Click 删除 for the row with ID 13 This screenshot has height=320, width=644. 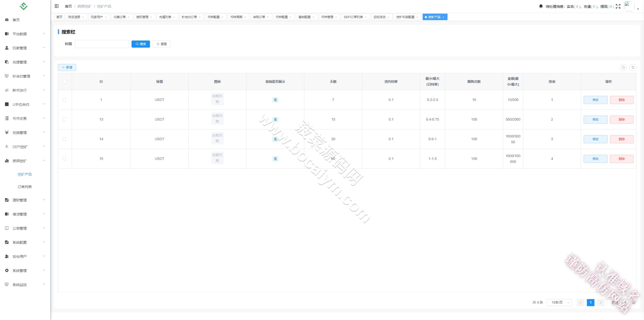click(x=622, y=119)
